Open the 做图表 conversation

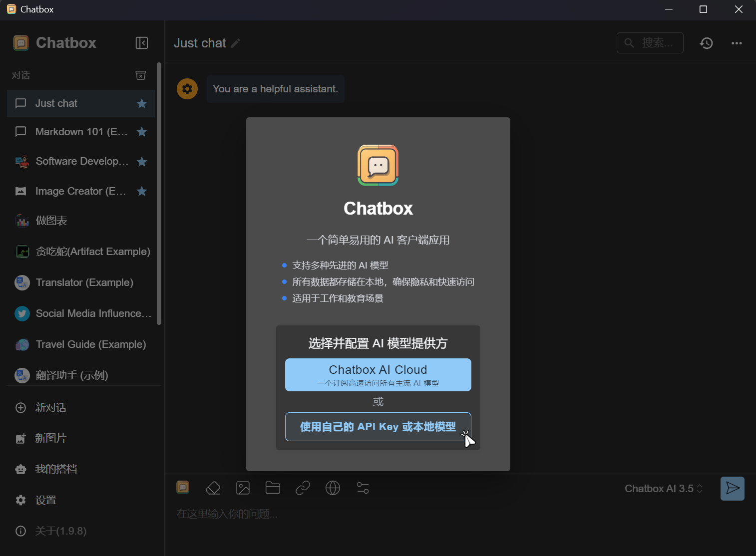(81, 221)
